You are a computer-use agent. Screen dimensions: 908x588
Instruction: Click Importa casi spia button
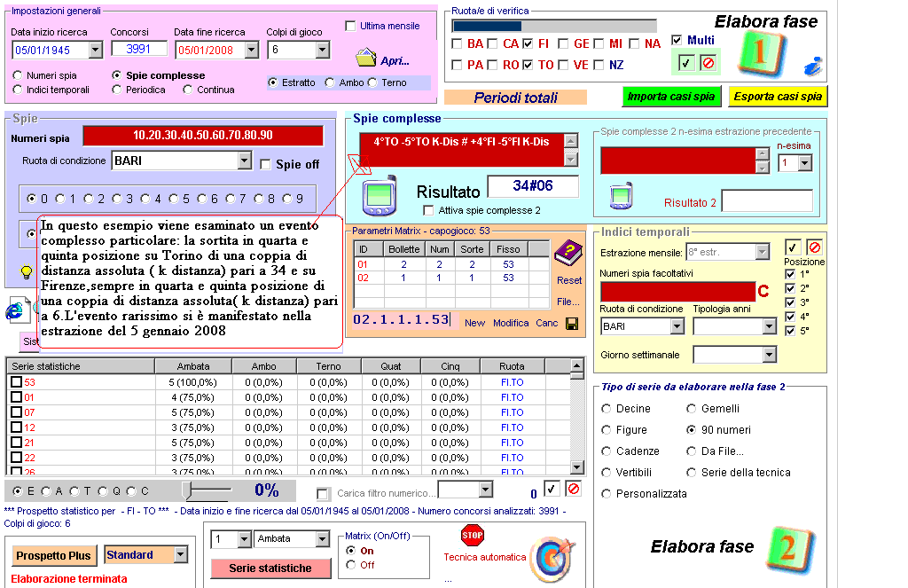[x=671, y=97]
